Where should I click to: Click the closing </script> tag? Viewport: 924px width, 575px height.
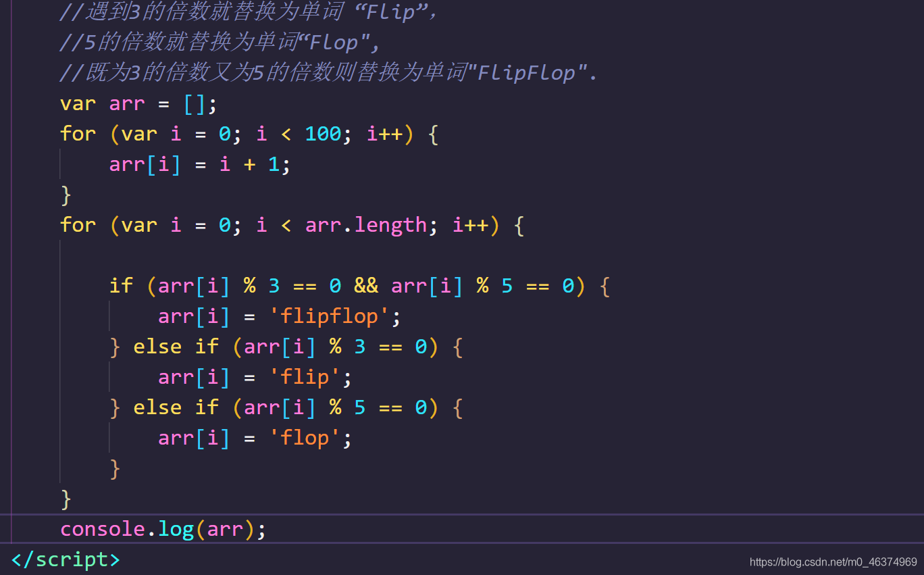click(x=66, y=559)
